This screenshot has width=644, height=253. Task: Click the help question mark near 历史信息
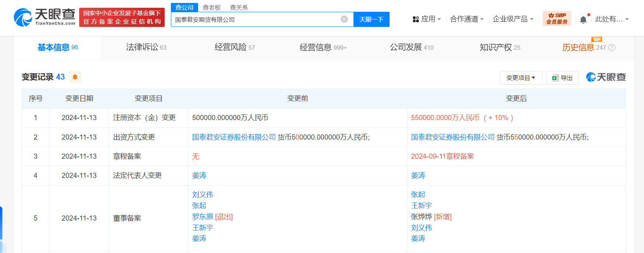point(612,48)
